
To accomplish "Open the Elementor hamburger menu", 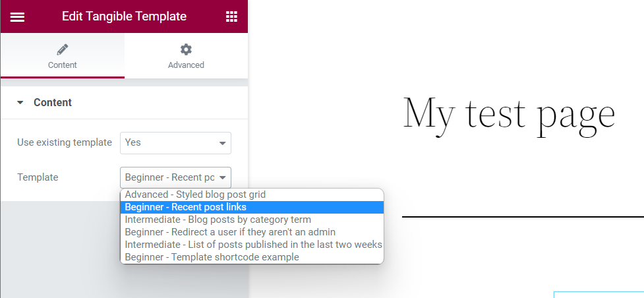I will [x=17, y=16].
